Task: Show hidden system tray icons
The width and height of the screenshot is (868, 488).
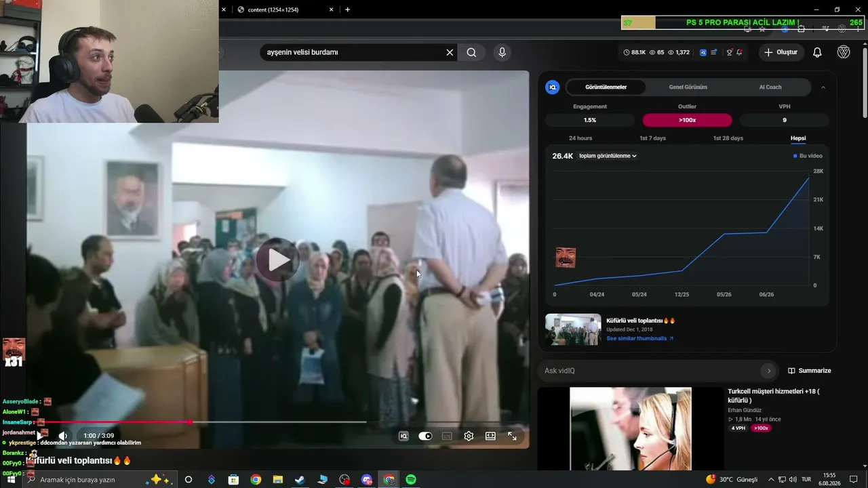Action: click(770, 479)
